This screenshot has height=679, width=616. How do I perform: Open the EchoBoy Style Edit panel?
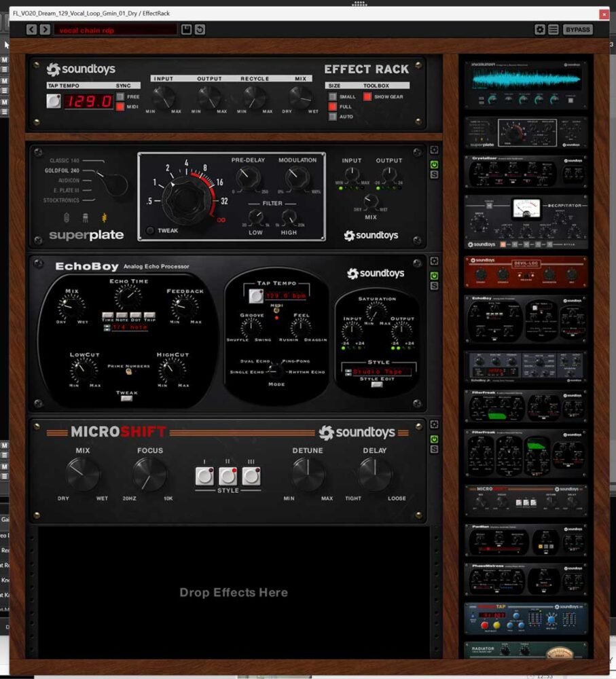coord(377,384)
